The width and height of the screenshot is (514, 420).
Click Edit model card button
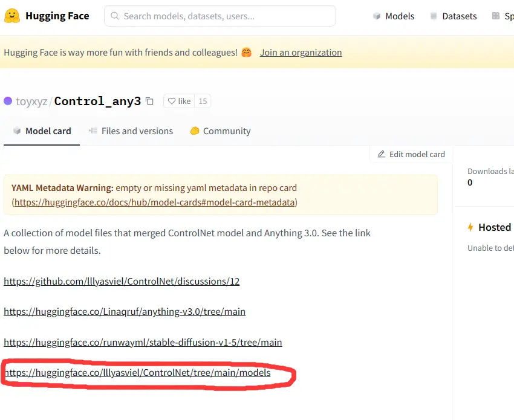[x=411, y=154]
